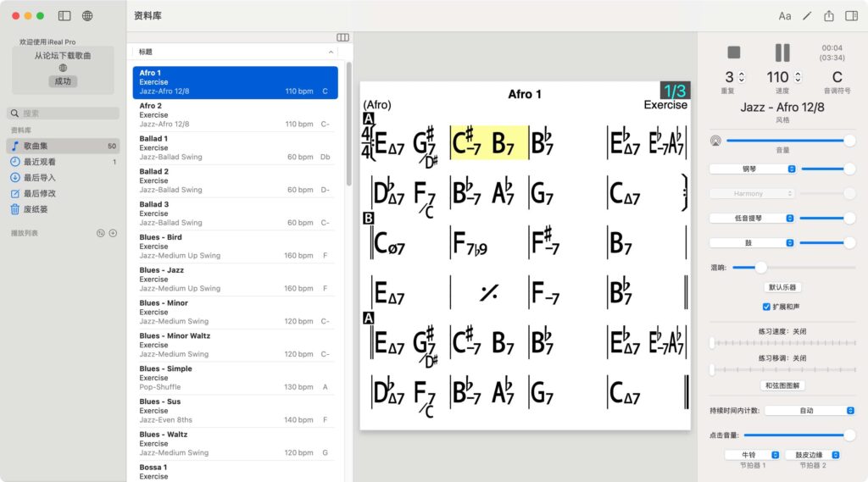Click the 混响 reverb slider

[x=793, y=268]
